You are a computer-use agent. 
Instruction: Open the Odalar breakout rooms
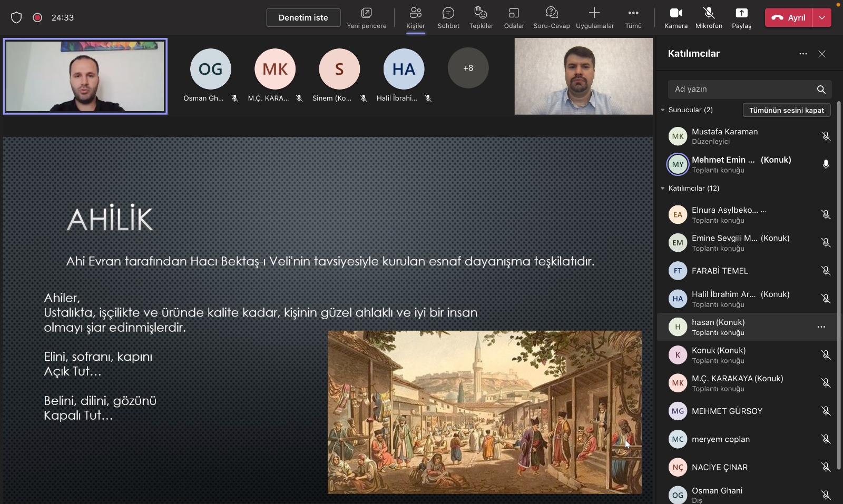(514, 17)
